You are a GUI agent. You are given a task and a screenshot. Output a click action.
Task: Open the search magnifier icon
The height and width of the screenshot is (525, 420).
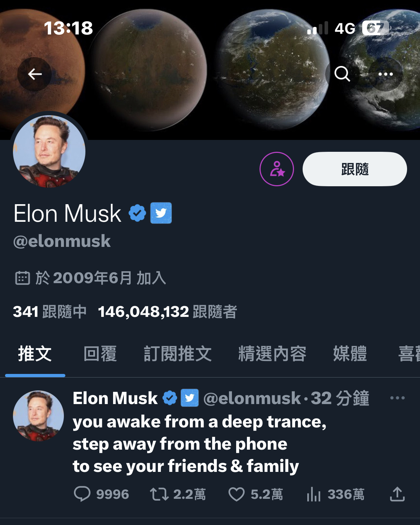coord(342,74)
